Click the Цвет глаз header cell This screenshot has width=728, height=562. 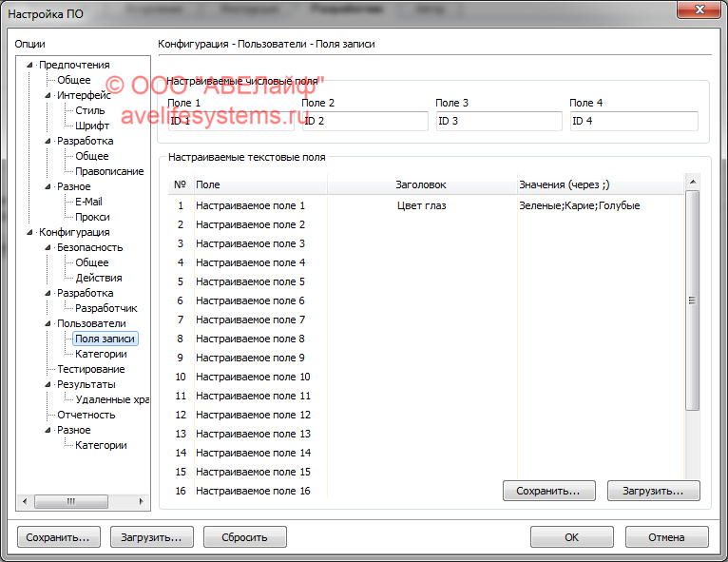(421, 205)
